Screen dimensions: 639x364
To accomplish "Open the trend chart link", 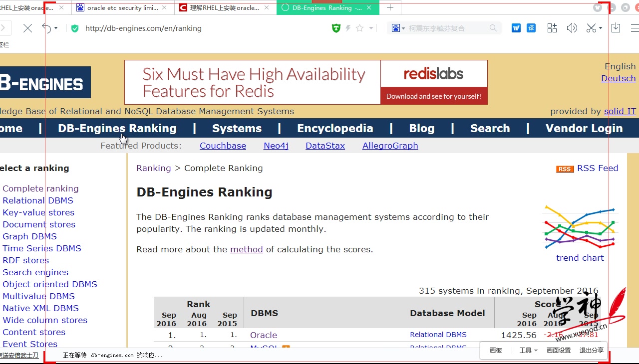I will click(580, 258).
